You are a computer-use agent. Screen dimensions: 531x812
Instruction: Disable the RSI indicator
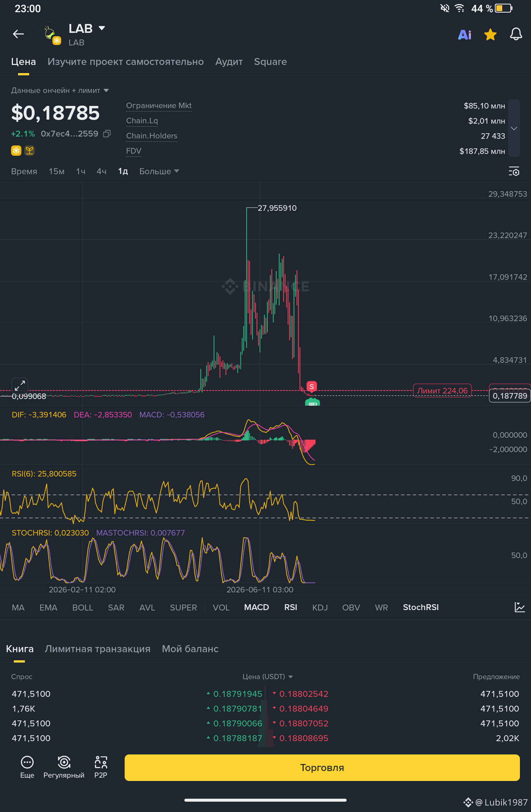tap(291, 608)
